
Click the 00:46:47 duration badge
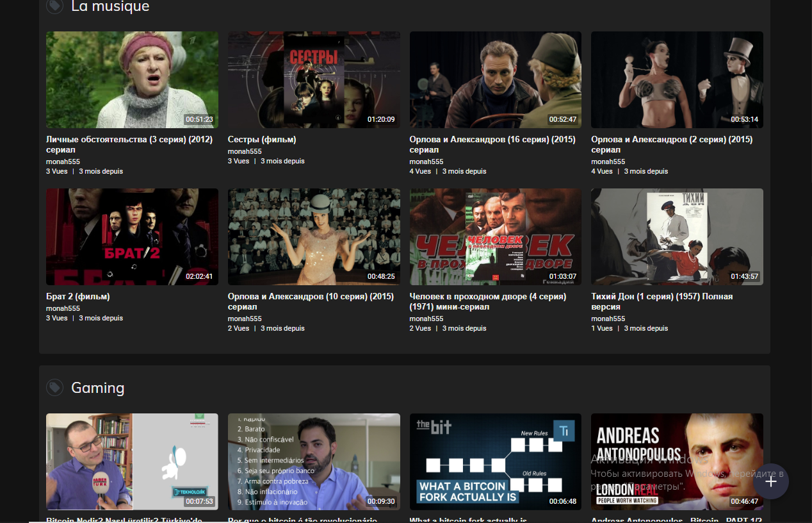[744, 501]
